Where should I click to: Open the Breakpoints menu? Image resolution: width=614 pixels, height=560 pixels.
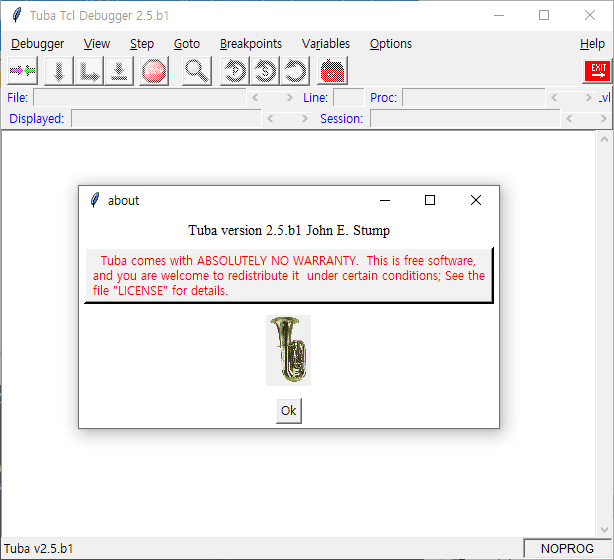(x=251, y=44)
